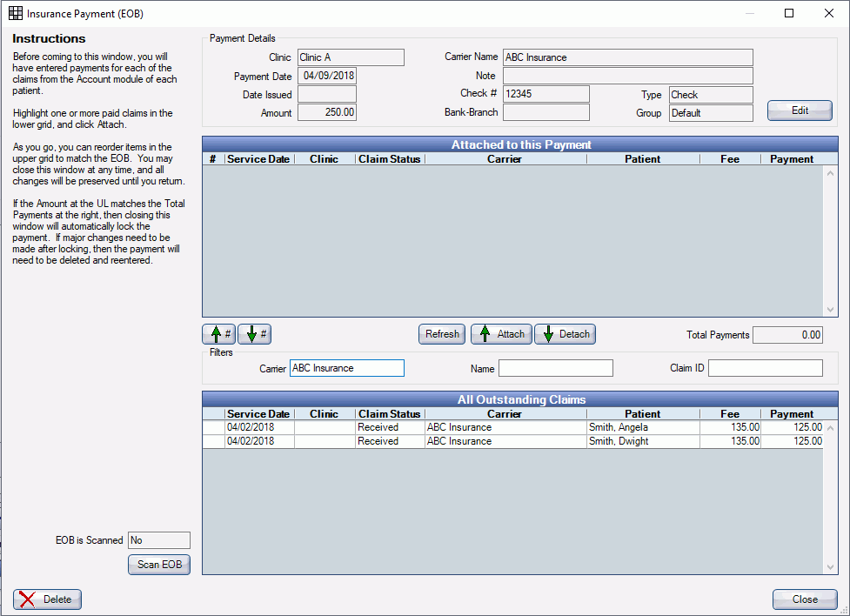Screen dimensions: 850x616
Task: Delete this insurance payment
Action: [47, 599]
